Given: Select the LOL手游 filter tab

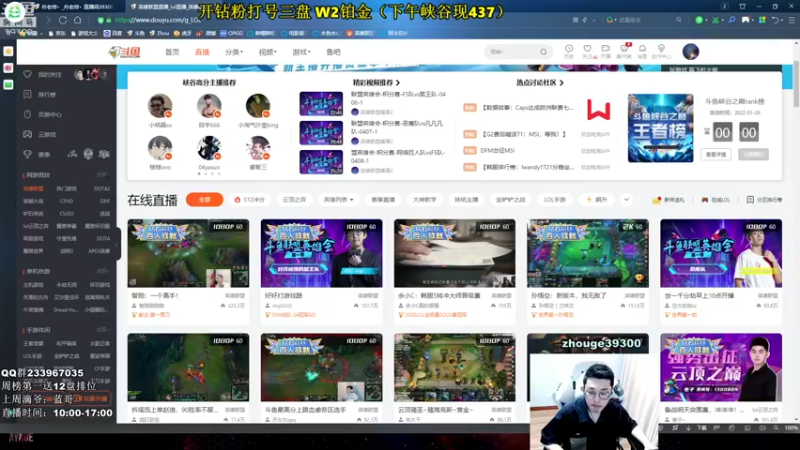Looking at the screenshot, I should click(555, 200).
